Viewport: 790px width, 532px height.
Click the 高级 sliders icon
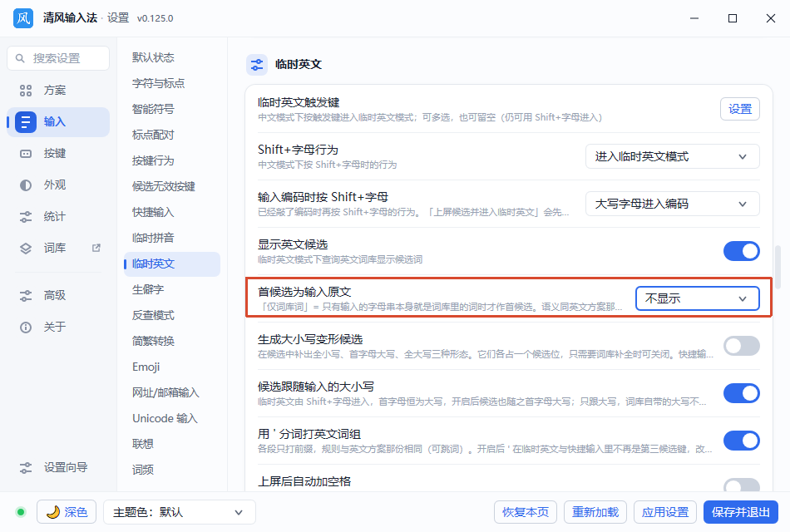[26, 296]
